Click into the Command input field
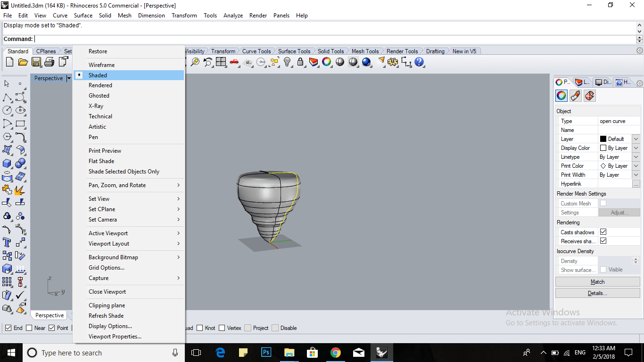 tap(335, 39)
